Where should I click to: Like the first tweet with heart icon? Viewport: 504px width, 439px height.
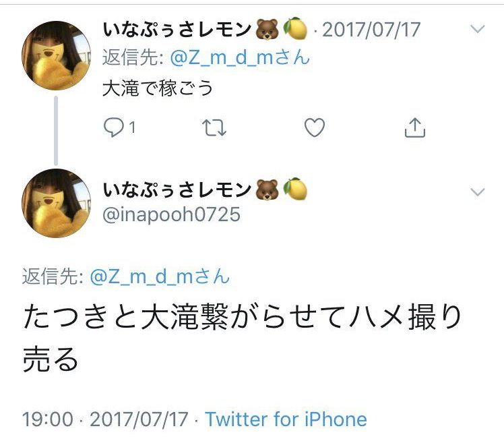click(x=315, y=127)
